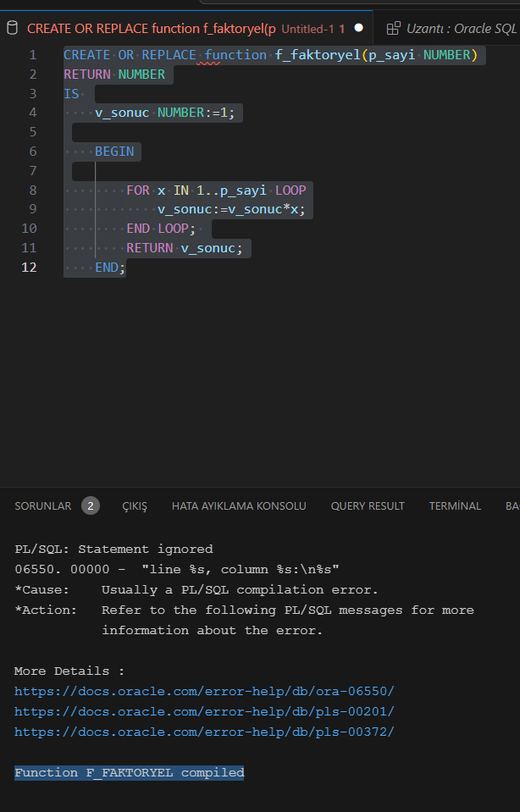Switch to the QUERY RESULT tab
Viewport: 520px width, 812px height.
coord(368,506)
